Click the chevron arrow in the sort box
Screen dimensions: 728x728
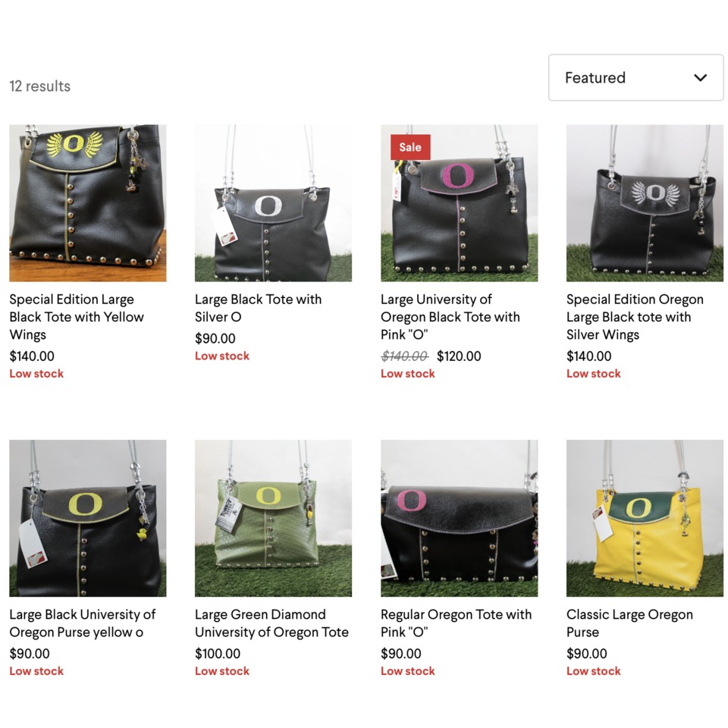[700, 77]
